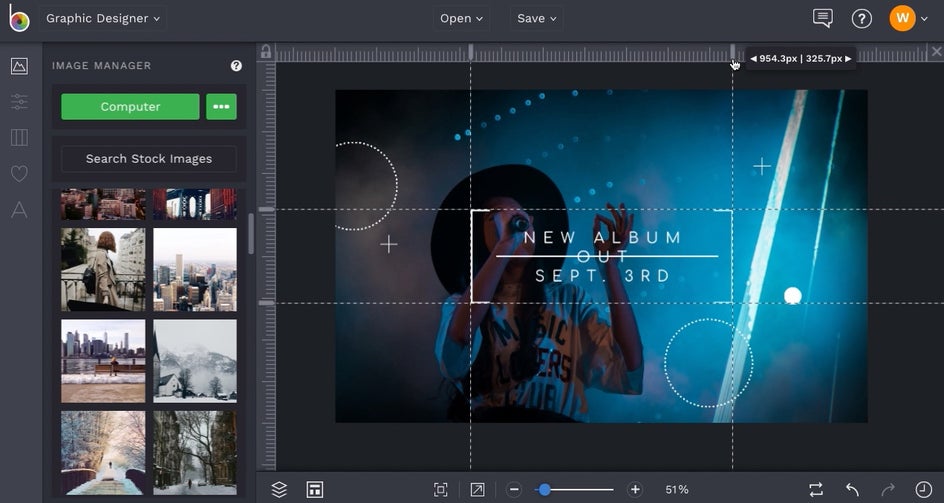This screenshot has width=944, height=503.
Task: Click the fit to screen icon
Action: (x=441, y=489)
